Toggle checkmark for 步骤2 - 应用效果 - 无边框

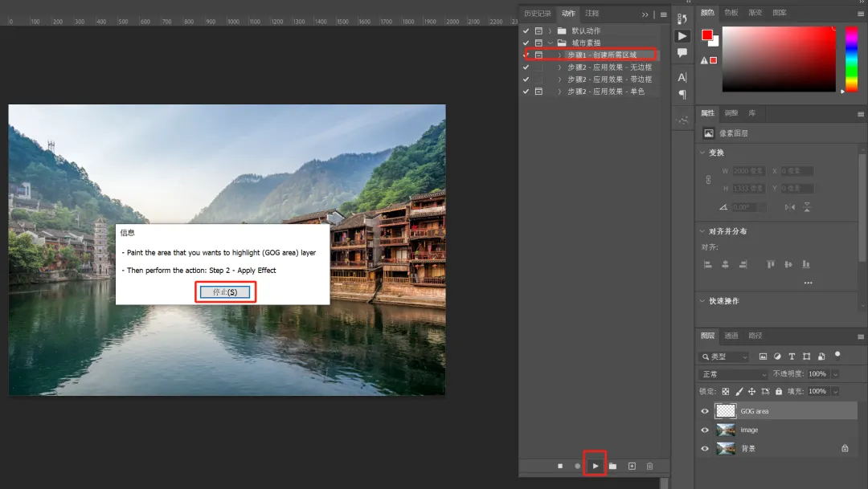click(526, 67)
